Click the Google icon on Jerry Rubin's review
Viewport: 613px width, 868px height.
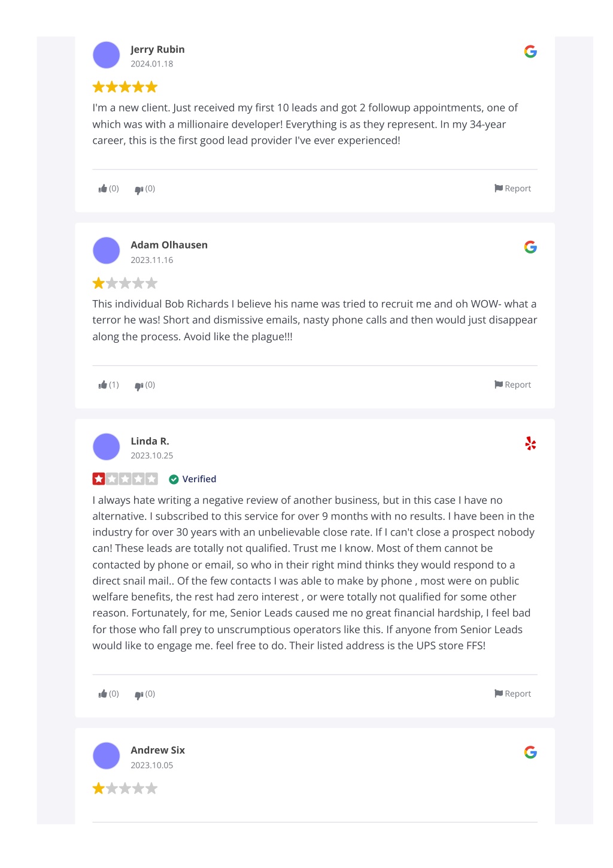(x=530, y=52)
